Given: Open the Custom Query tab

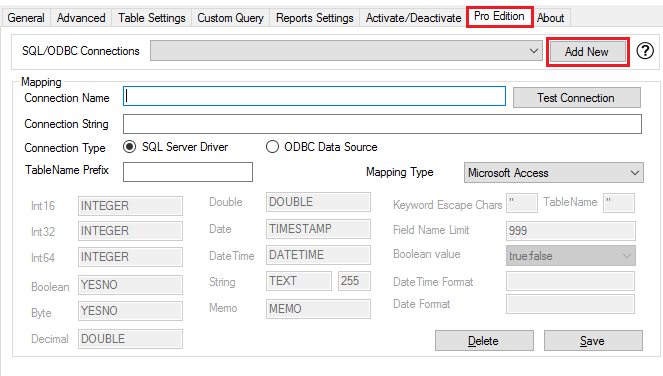Looking at the screenshot, I should point(230,18).
